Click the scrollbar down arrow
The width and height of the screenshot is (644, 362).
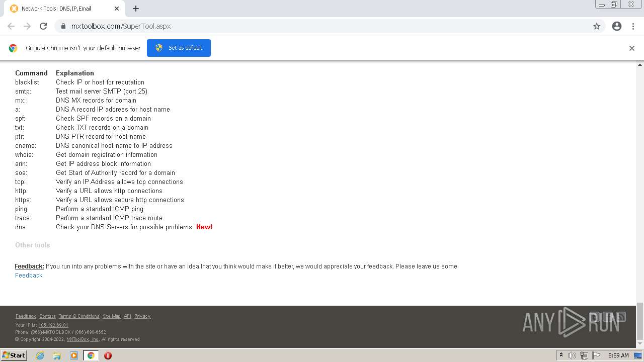tap(640, 344)
